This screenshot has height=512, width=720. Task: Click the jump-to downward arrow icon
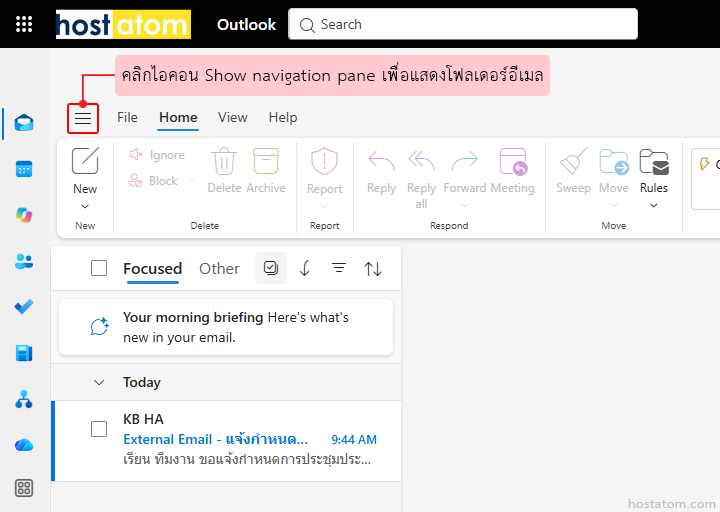point(305,268)
